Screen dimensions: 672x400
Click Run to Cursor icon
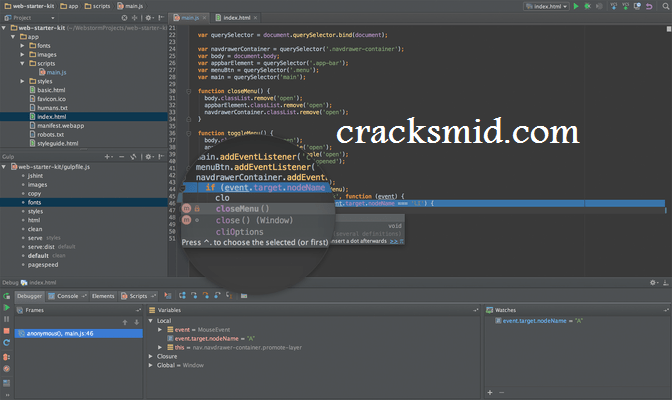pyautogui.click(x=229, y=295)
